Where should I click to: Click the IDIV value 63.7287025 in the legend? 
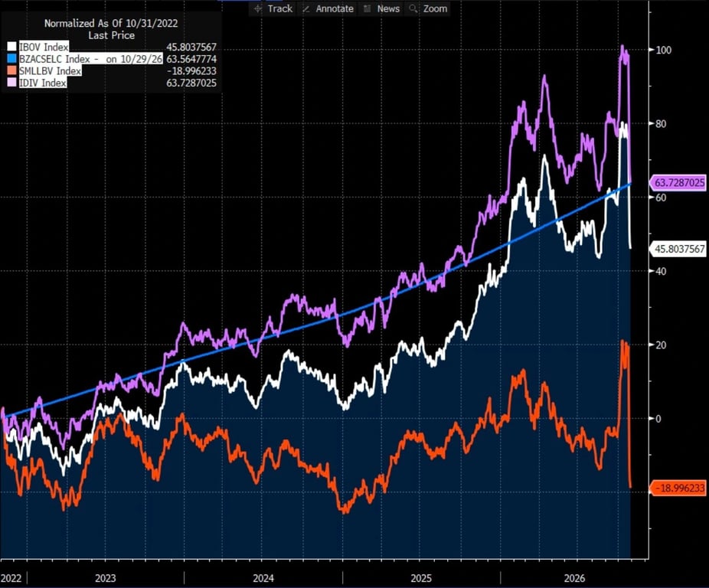pyautogui.click(x=191, y=83)
